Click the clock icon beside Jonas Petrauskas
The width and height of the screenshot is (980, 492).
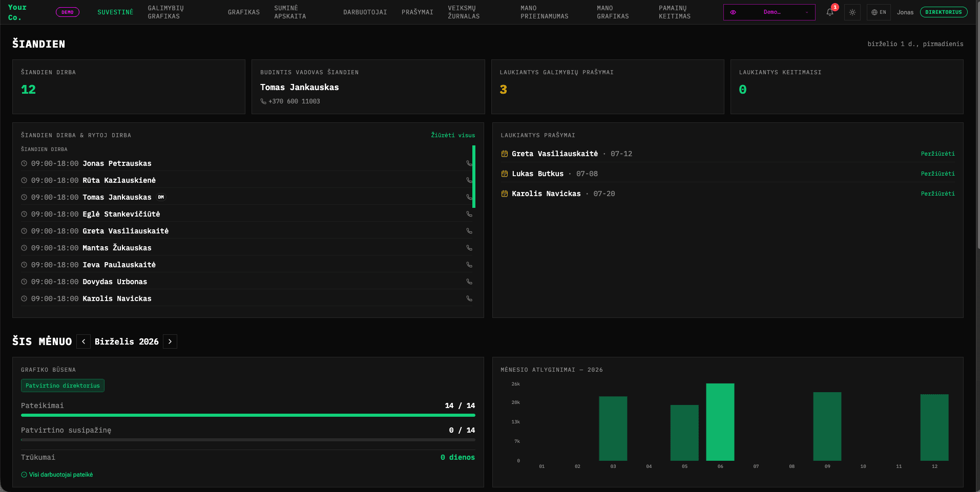[24, 163]
